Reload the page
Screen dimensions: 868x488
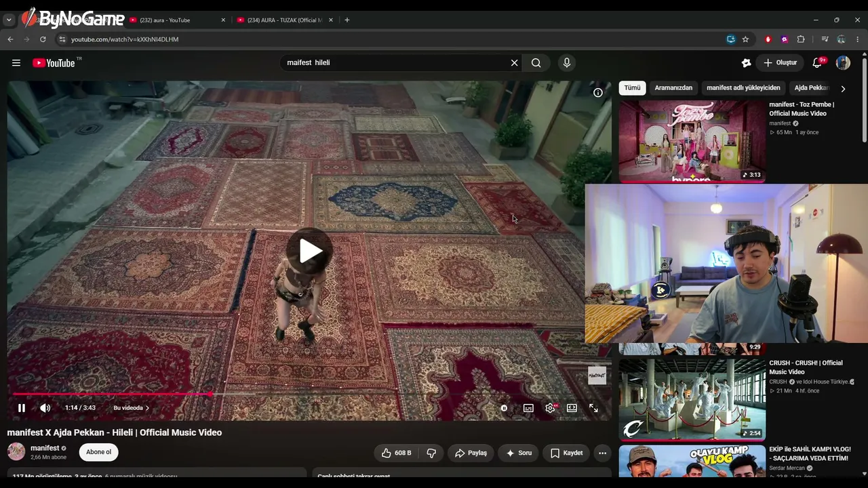tap(43, 39)
